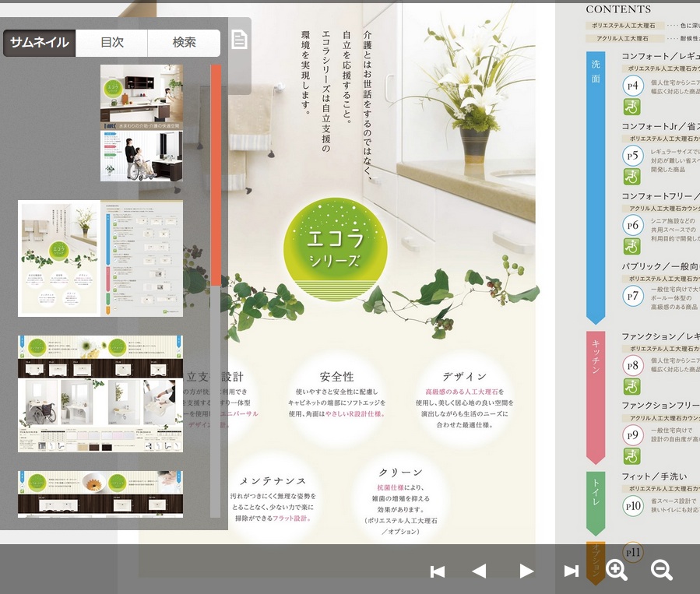Click the p6 page link circle

click(633, 225)
